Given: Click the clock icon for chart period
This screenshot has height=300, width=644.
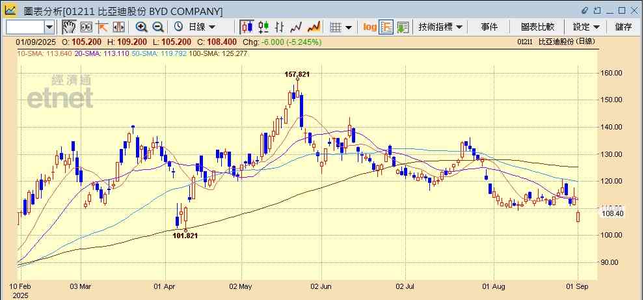Looking at the screenshot, I should (178, 27).
